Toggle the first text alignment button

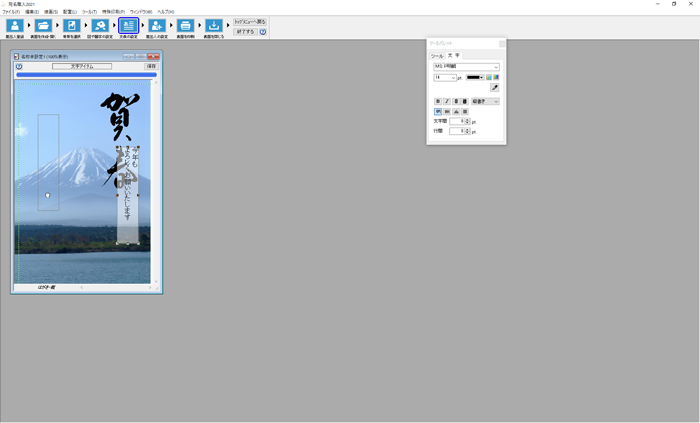[x=437, y=111]
